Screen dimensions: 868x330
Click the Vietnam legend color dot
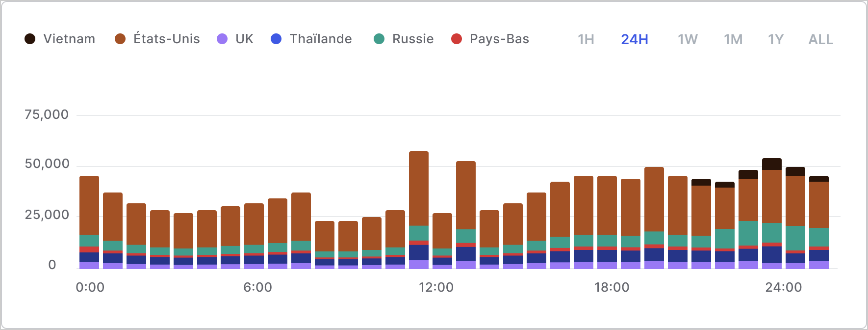[30, 39]
